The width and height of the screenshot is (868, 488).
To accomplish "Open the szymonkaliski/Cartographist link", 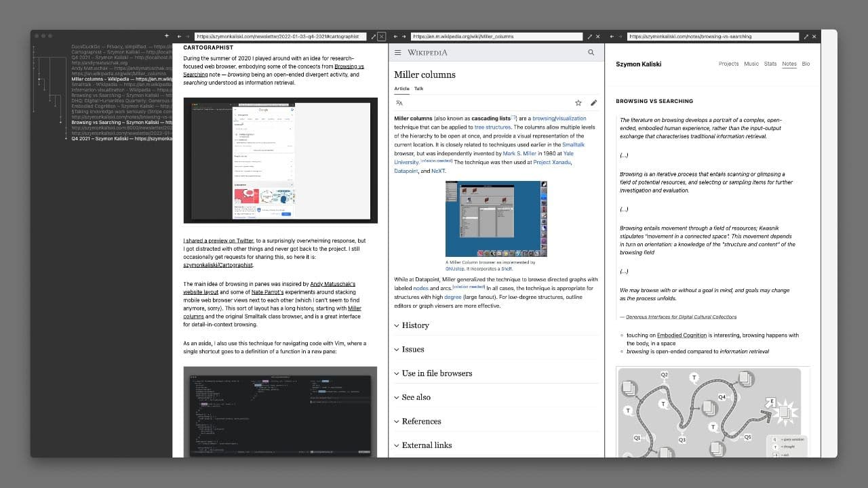I will (x=218, y=265).
